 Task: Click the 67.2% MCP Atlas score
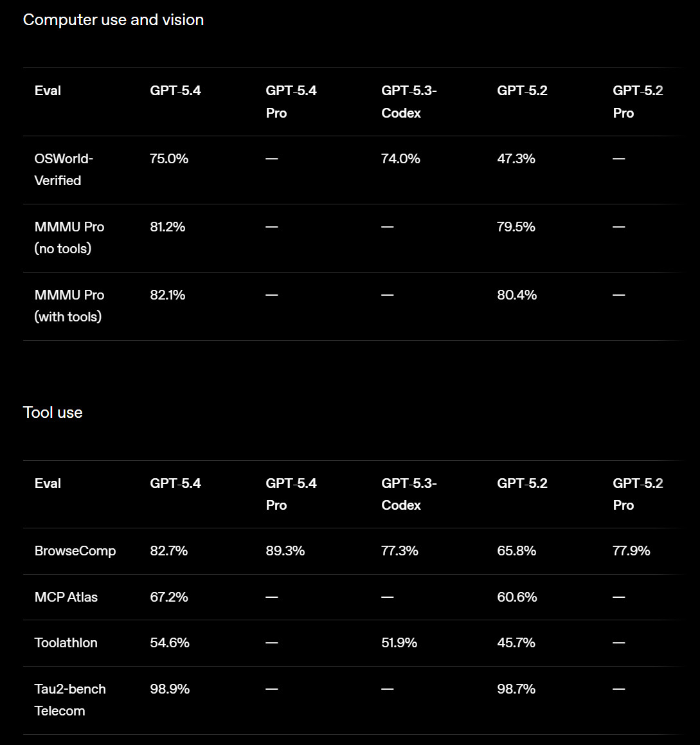(x=169, y=597)
